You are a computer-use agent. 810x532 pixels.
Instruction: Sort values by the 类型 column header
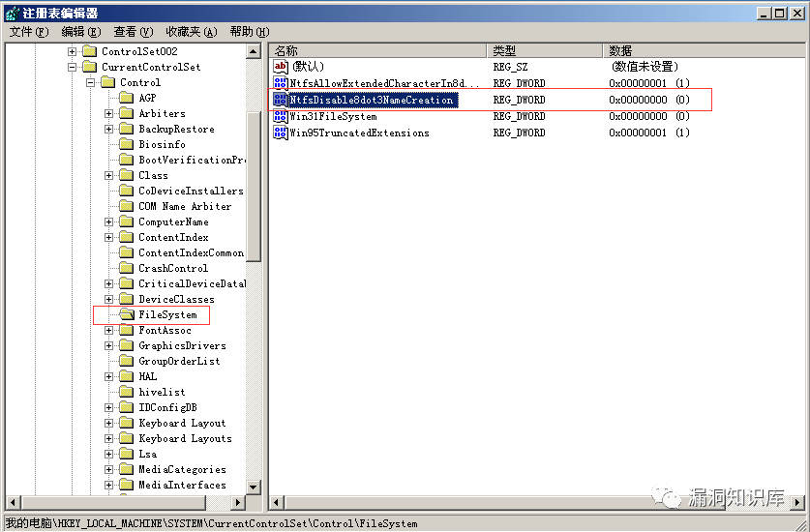pyautogui.click(x=545, y=50)
